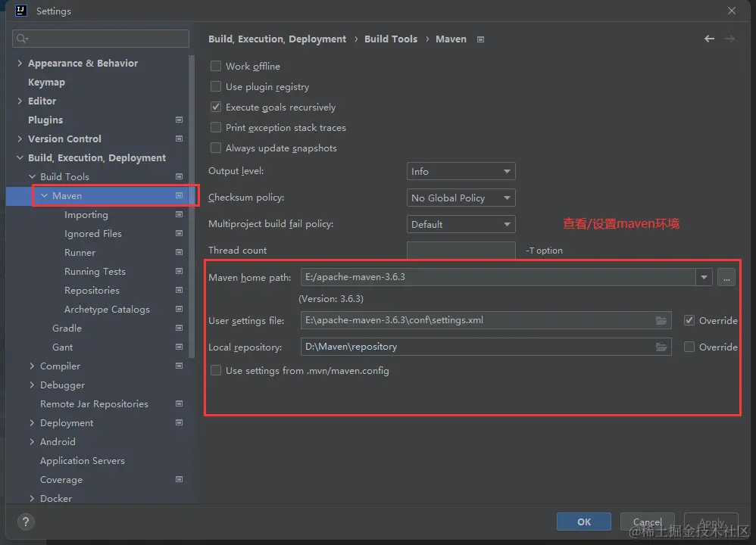Click the settings tree vertical scrollbar
The image size is (756, 545).
pos(192,207)
